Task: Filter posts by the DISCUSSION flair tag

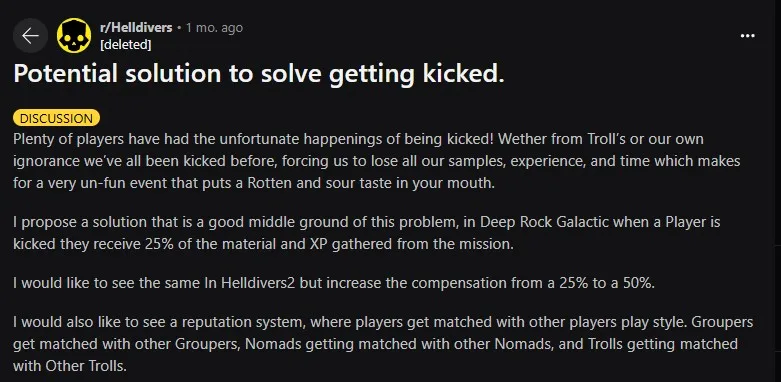Action: pos(56,118)
